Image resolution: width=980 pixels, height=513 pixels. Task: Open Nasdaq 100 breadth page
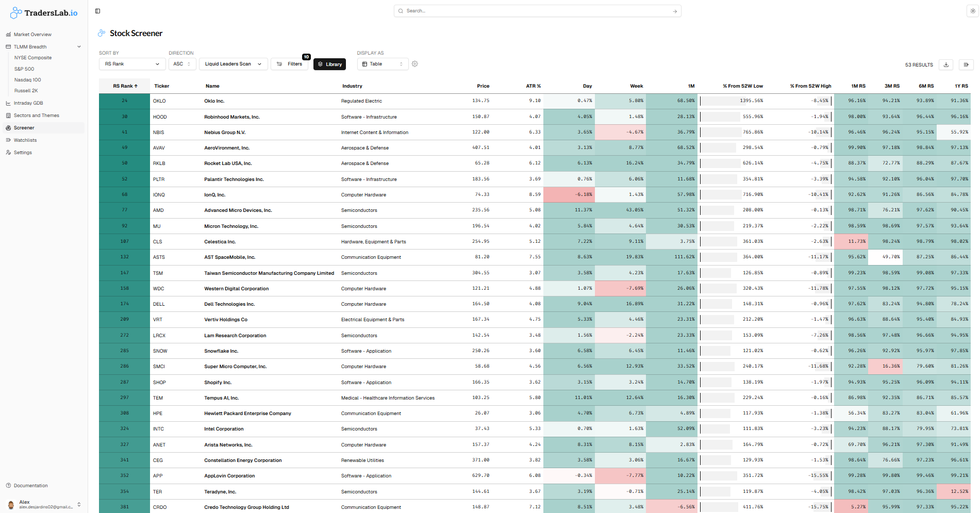pyautogui.click(x=28, y=80)
